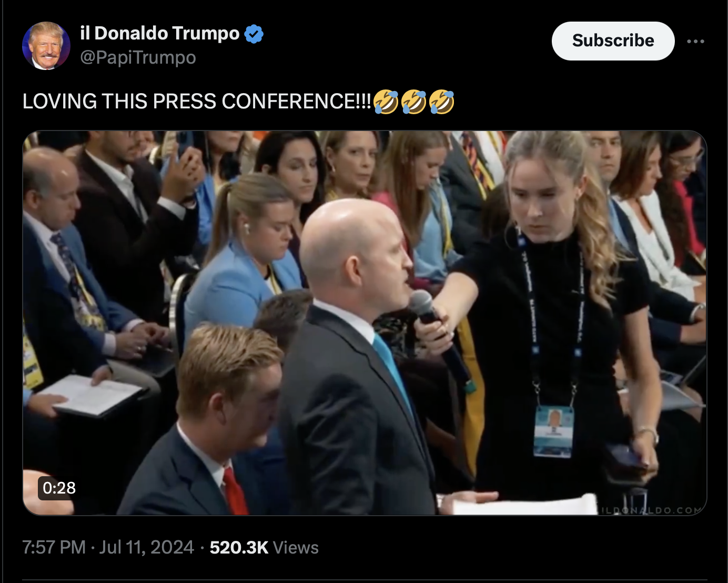
Task: Click the ILDONALDO.COM watermark in the video
Action: point(651,510)
